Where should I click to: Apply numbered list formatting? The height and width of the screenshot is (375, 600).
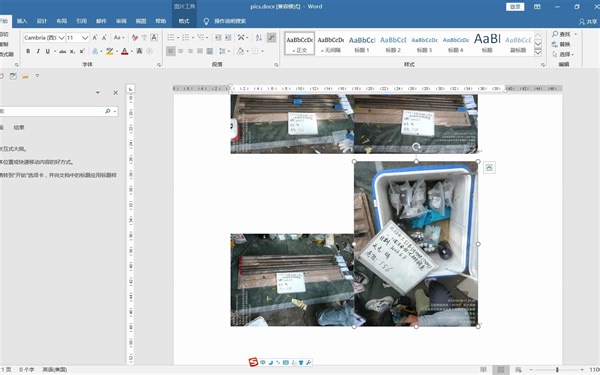186,38
